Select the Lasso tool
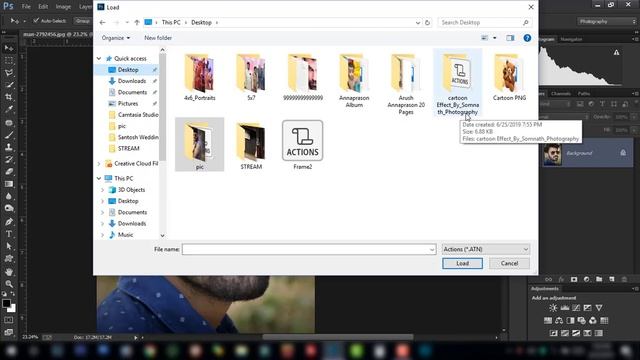The width and height of the screenshot is (640, 360). click(9, 73)
